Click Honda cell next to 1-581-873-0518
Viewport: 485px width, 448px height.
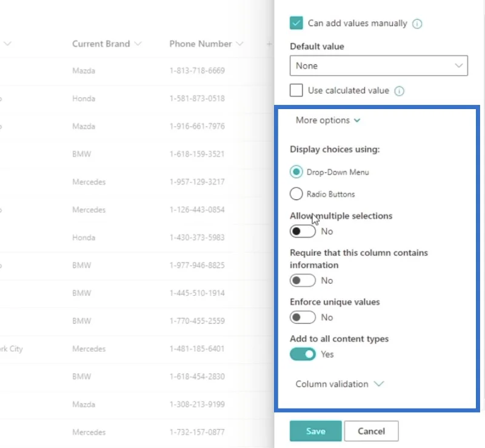tap(84, 98)
